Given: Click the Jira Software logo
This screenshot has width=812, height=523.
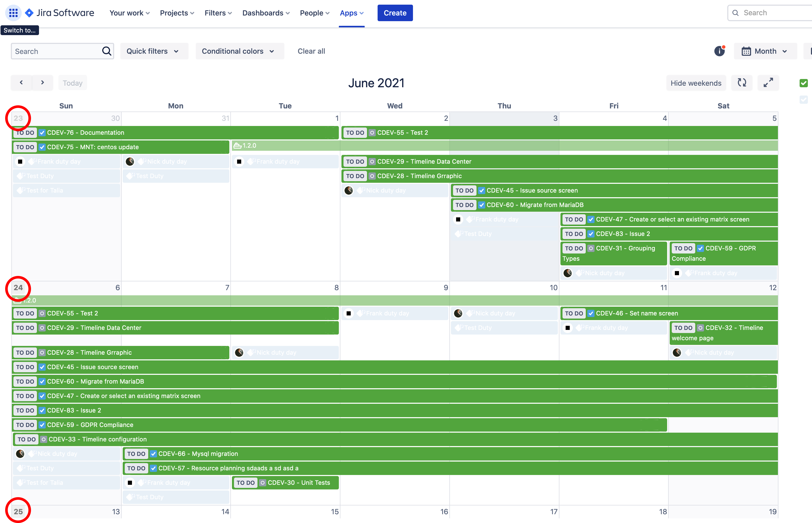Looking at the screenshot, I should pyautogui.click(x=60, y=13).
